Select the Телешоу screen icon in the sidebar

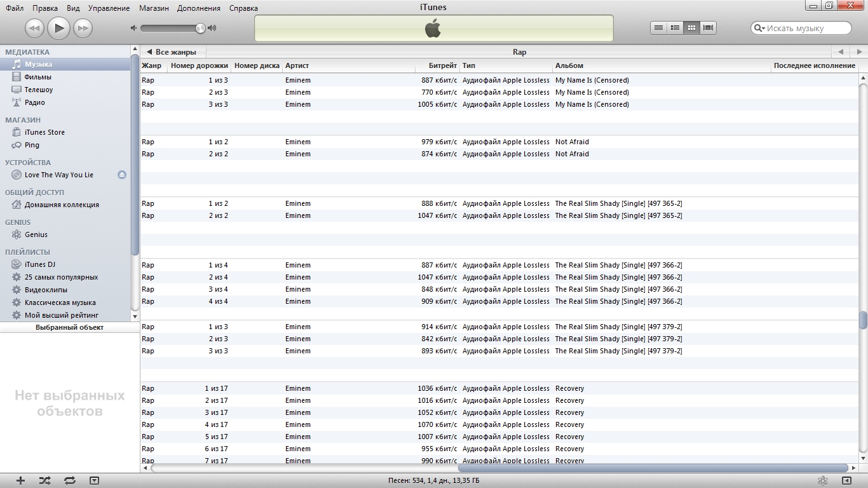pyautogui.click(x=17, y=90)
